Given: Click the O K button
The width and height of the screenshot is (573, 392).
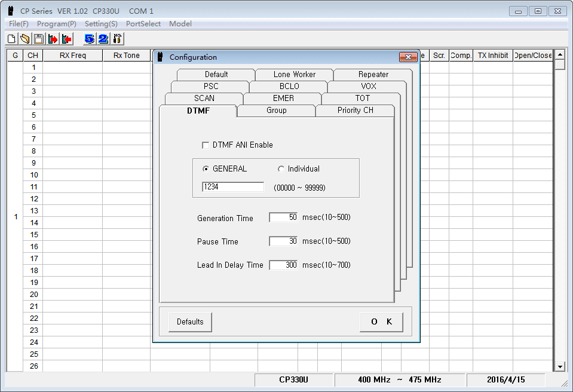Looking at the screenshot, I should pyautogui.click(x=382, y=322).
